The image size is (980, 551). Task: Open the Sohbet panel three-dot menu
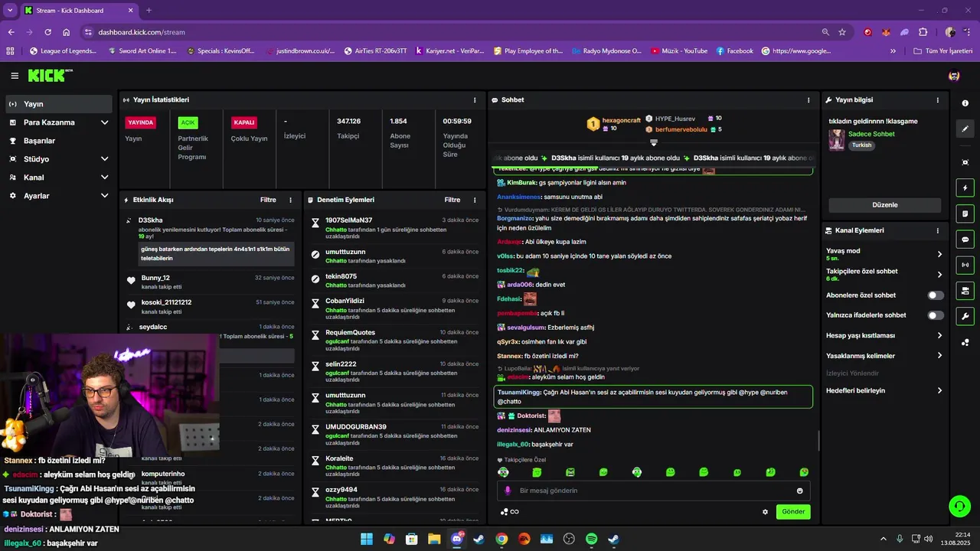pyautogui.click(x=808, y=99)
